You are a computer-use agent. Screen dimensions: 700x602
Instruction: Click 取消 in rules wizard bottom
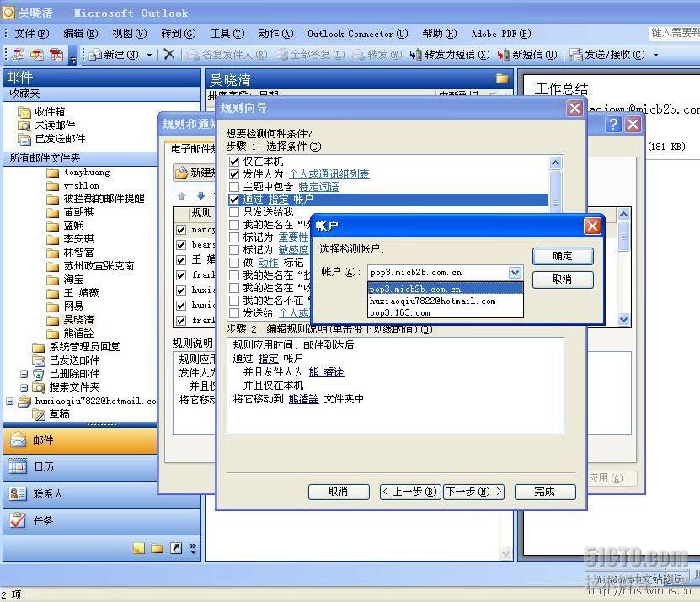tap(339, 492)
